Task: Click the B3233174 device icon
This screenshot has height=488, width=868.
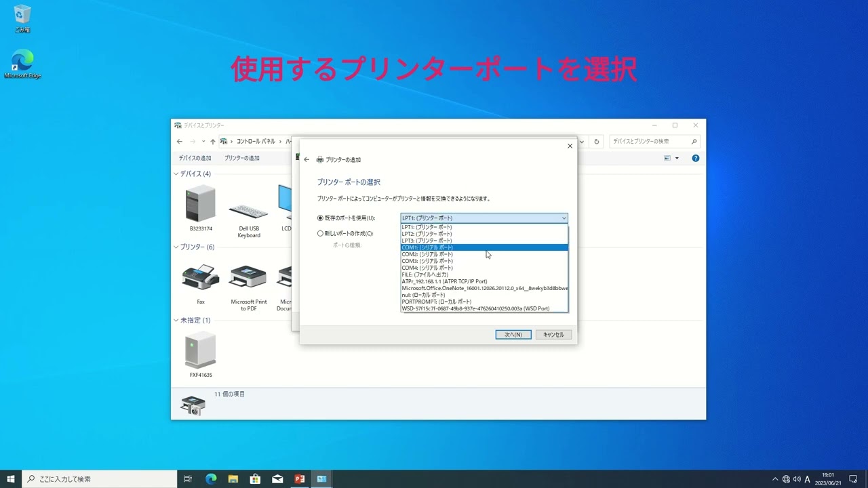Action: coord(200,205)
